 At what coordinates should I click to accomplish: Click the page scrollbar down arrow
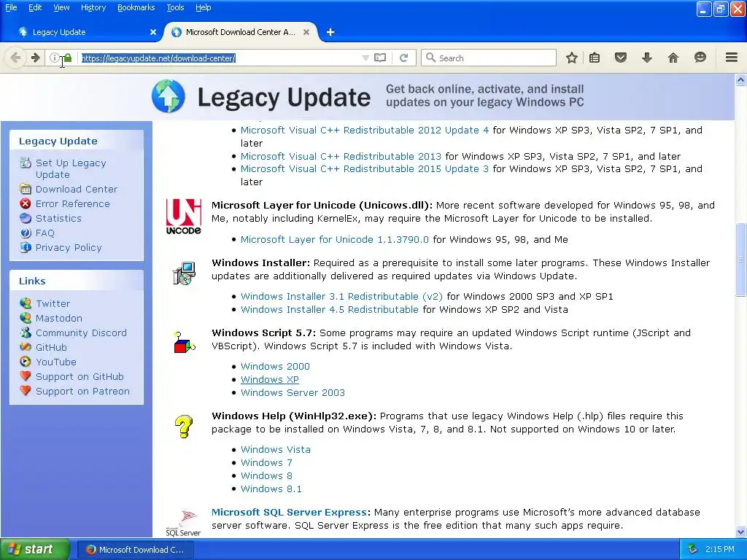pyautogui.click(x=741, y=532)
